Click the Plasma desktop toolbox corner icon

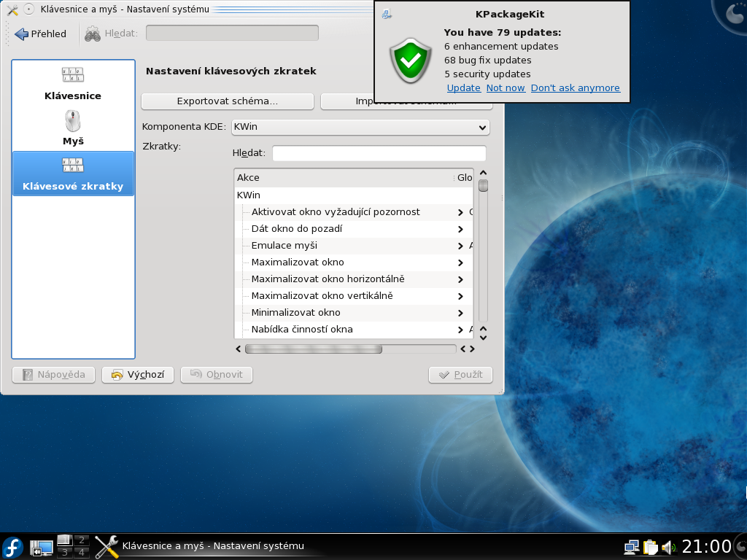pyautogui.click(x=734, y=12)
